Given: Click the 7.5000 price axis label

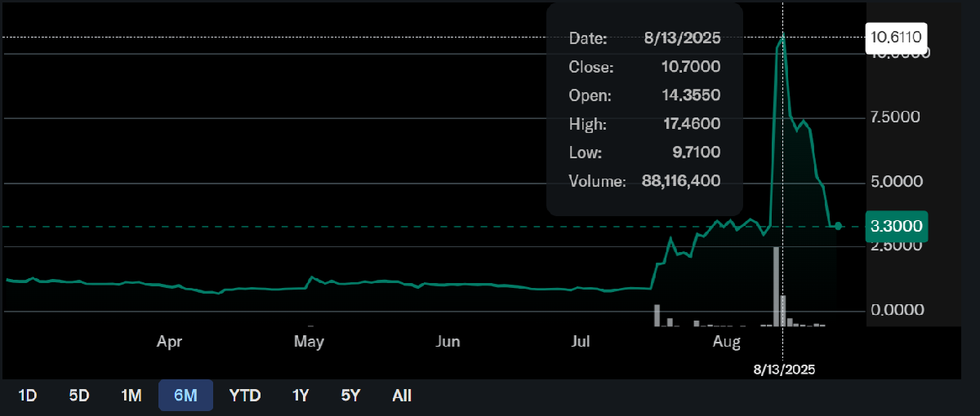Looking at the screenshot, I should (x=897, y=117).
